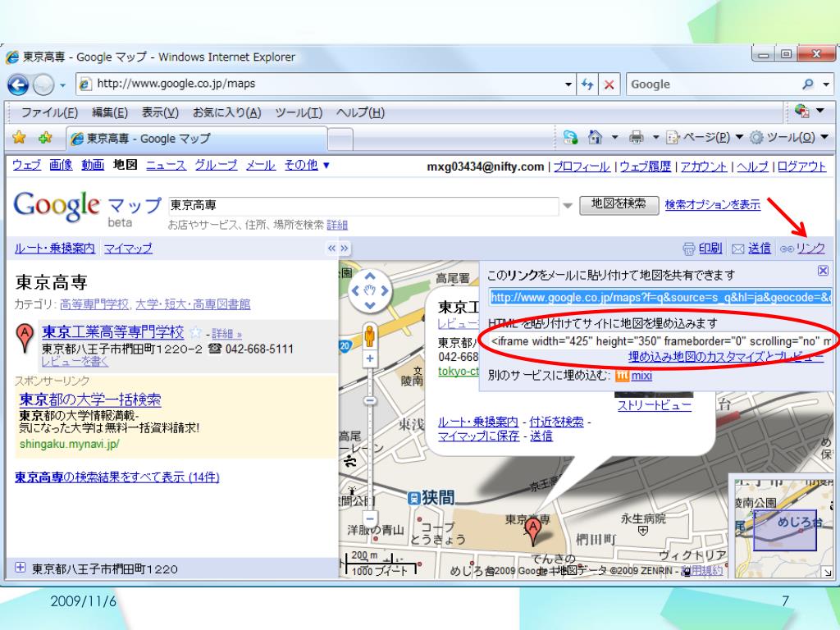
Task: Click the map pan down arrow
Action: point(370,305)
